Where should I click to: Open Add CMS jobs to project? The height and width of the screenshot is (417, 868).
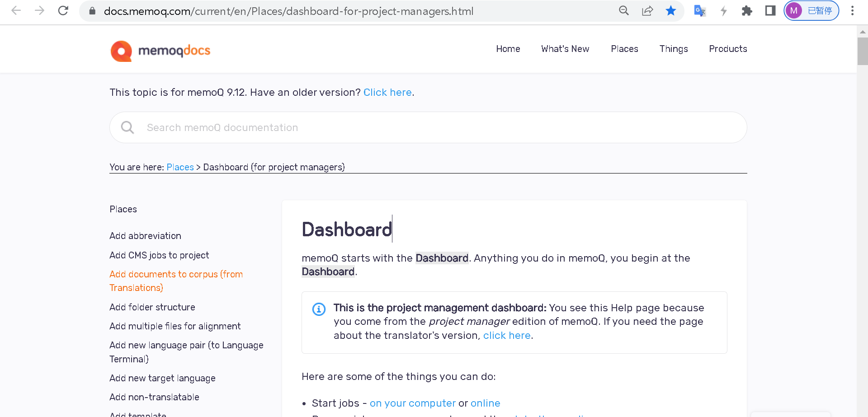(159, 255)
